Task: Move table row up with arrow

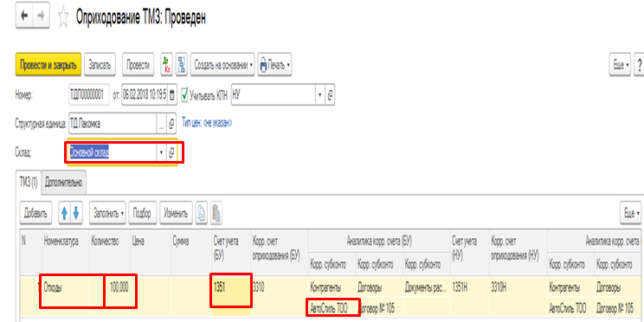Action: tap(64, 214)
